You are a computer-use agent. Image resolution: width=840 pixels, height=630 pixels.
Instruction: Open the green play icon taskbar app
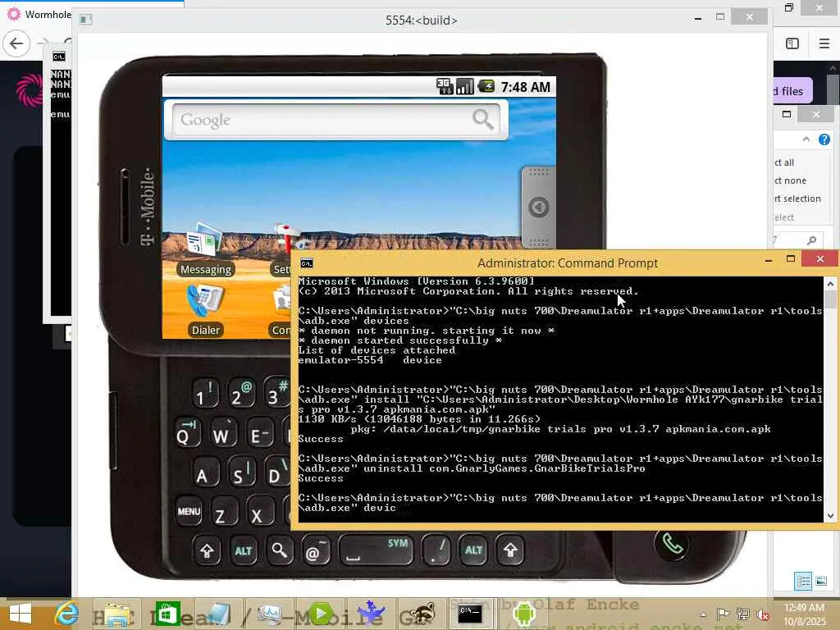322,614
